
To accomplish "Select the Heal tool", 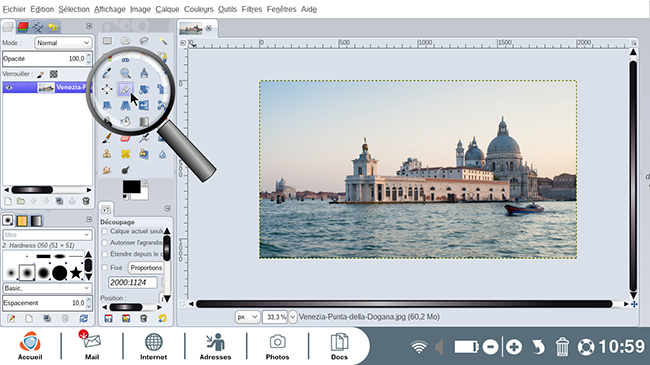I will coord(125,154).
